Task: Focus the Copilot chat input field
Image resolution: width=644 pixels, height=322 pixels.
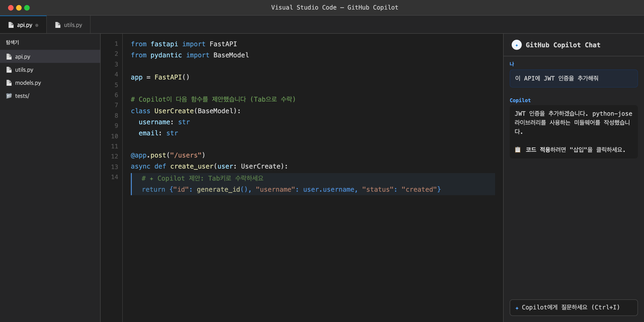Action: click(574, 307)
